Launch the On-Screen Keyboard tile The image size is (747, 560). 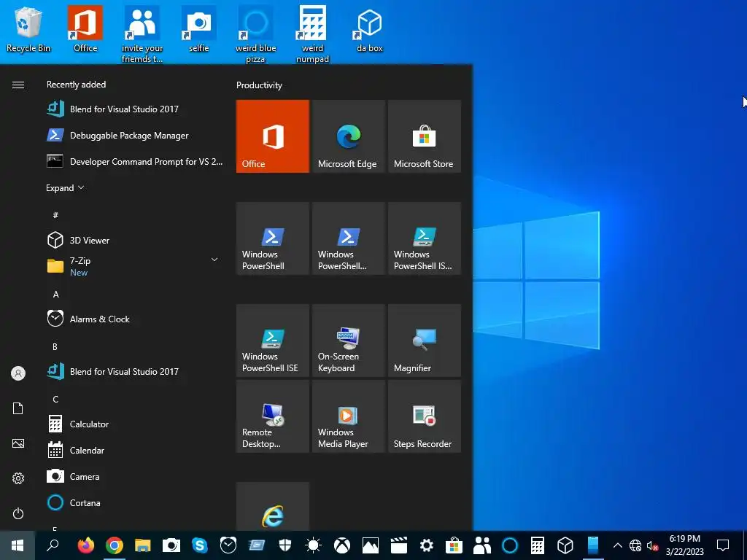coord(348,341)
